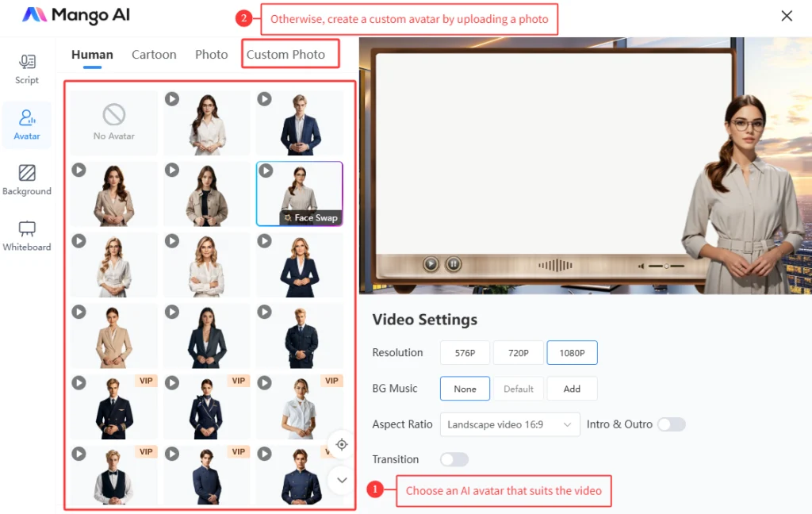Enable the Intro & Outro toggle

pyautogui.click(x=671, y=424)
